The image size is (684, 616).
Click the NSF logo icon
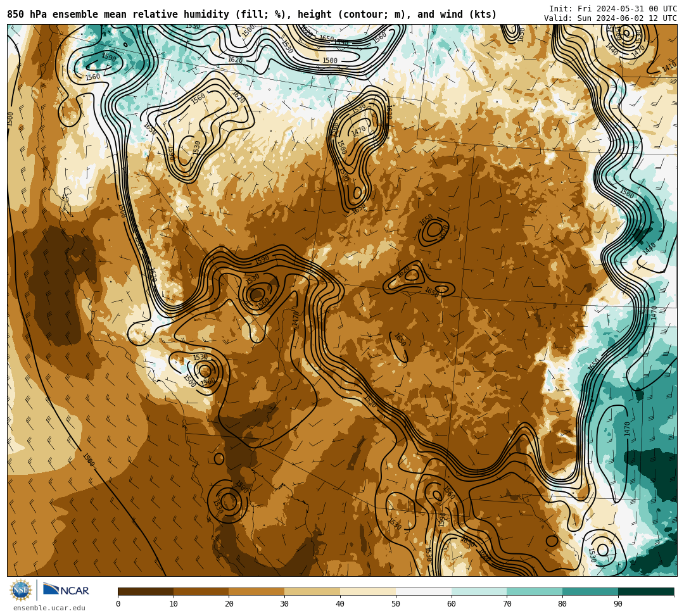21,590
